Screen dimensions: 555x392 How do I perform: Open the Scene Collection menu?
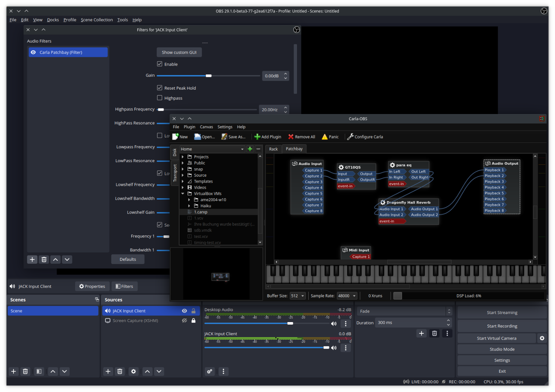tap(97, 20)
